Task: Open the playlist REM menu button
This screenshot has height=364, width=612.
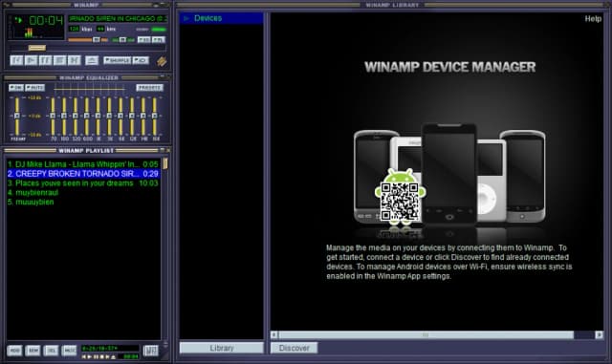Action: (33, 351)
